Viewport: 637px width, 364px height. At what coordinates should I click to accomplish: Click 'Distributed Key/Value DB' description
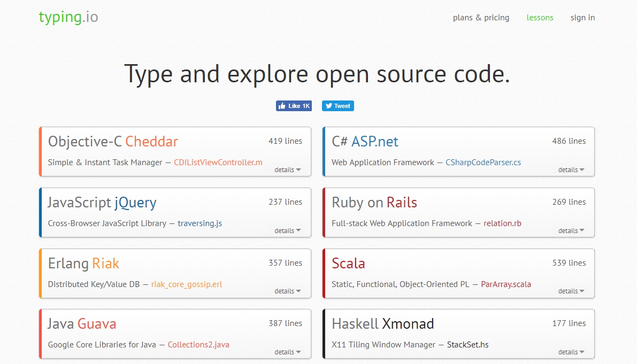pos(94,284)
